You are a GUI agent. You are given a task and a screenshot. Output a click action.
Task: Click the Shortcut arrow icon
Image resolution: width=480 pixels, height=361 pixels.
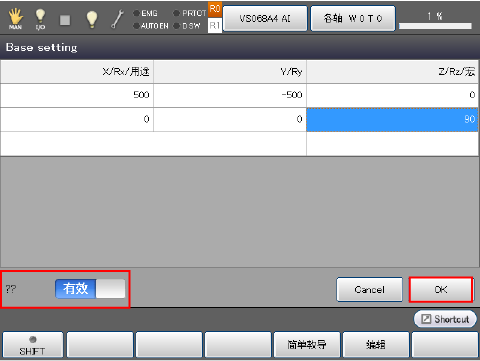pyautogui.click(x=426, y=319)
